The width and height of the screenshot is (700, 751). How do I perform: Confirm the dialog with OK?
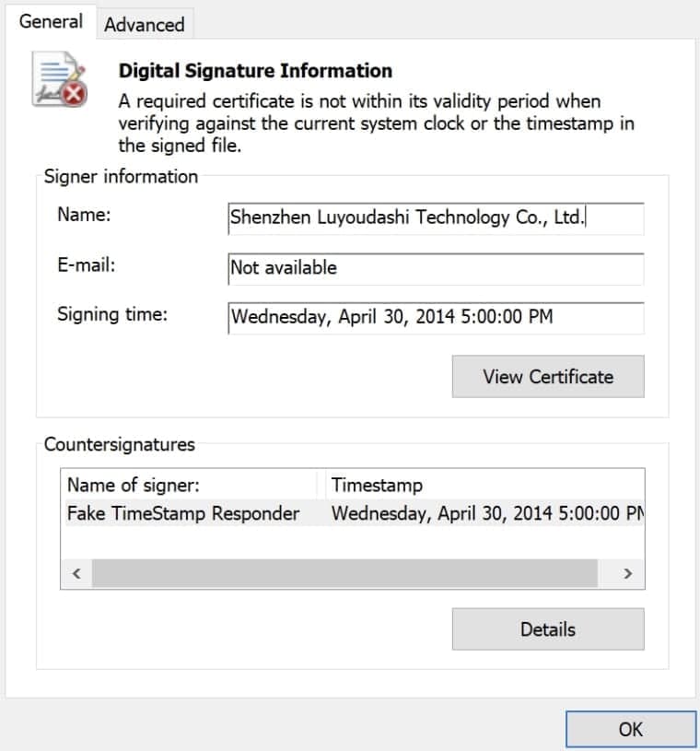[630, 729]
